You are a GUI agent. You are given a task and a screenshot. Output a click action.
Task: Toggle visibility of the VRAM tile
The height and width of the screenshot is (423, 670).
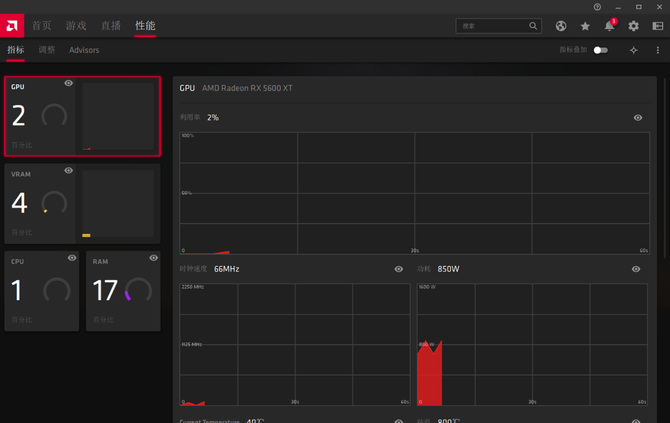click(69, 171)
